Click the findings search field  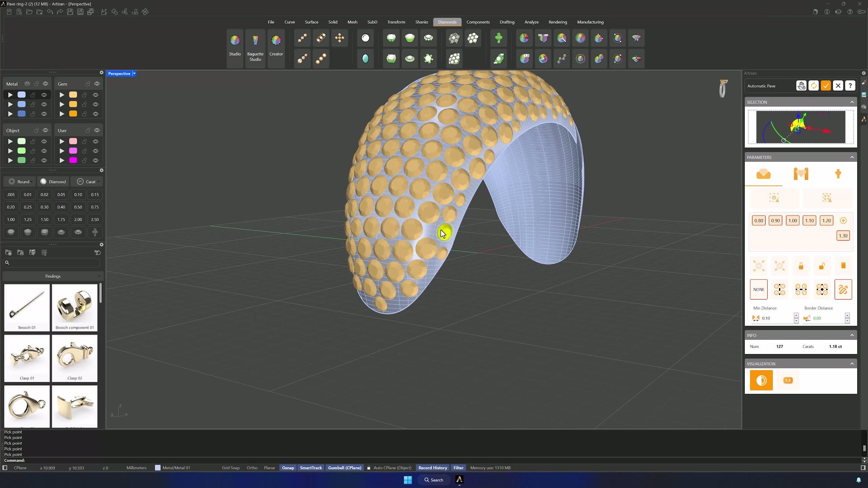[x=52, y=263]
